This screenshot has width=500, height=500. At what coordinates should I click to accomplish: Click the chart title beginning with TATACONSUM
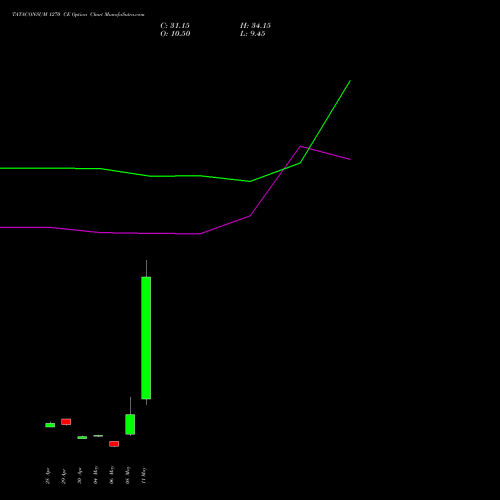[78, 15]
